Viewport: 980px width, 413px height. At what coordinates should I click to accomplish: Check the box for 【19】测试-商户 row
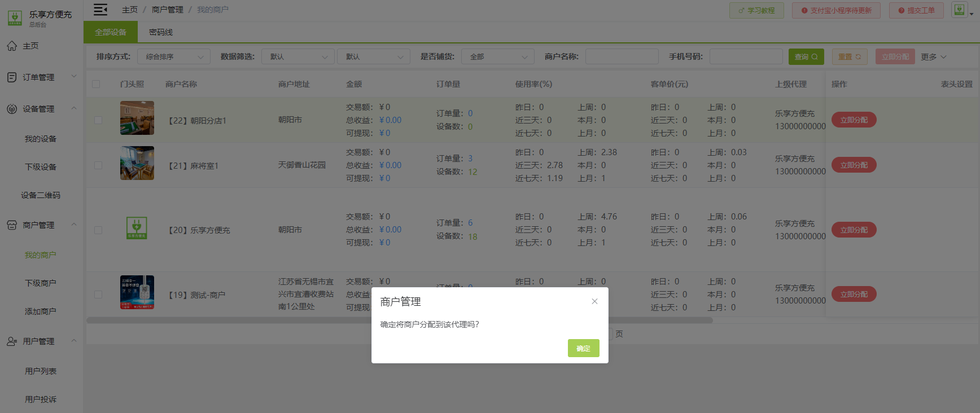(x=98, y=295)
